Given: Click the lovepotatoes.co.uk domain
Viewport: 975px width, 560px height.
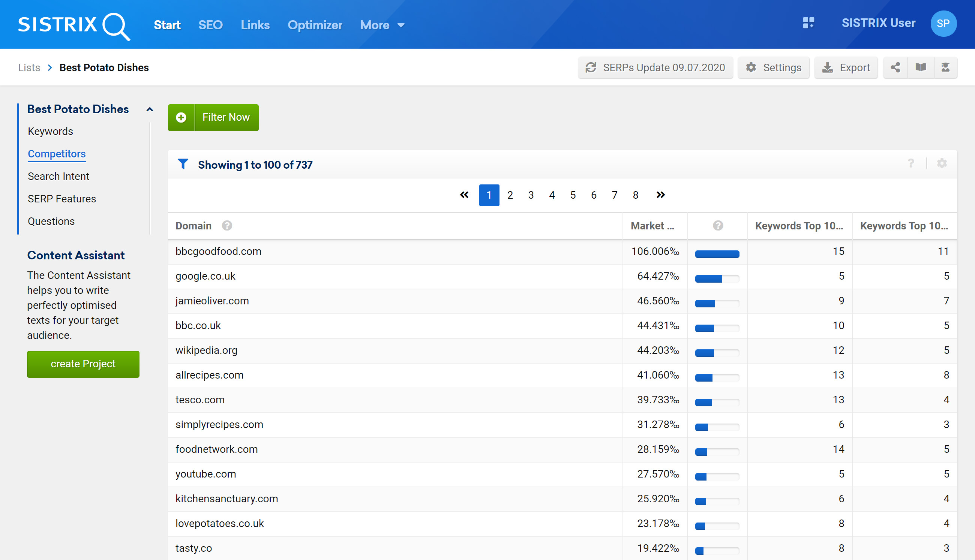Looking at the screenshot, I should (x=220, y=524).
